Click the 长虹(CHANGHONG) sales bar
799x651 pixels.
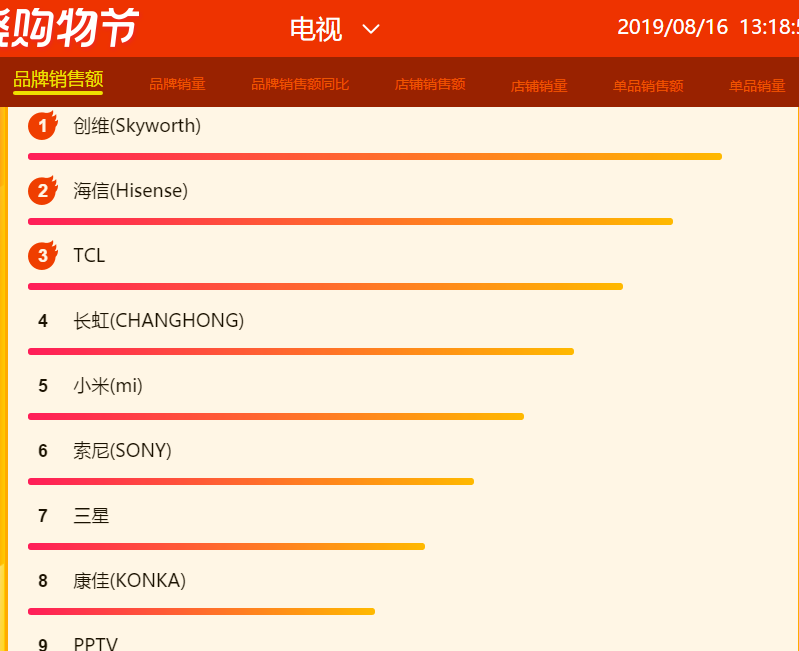[301, 351]
